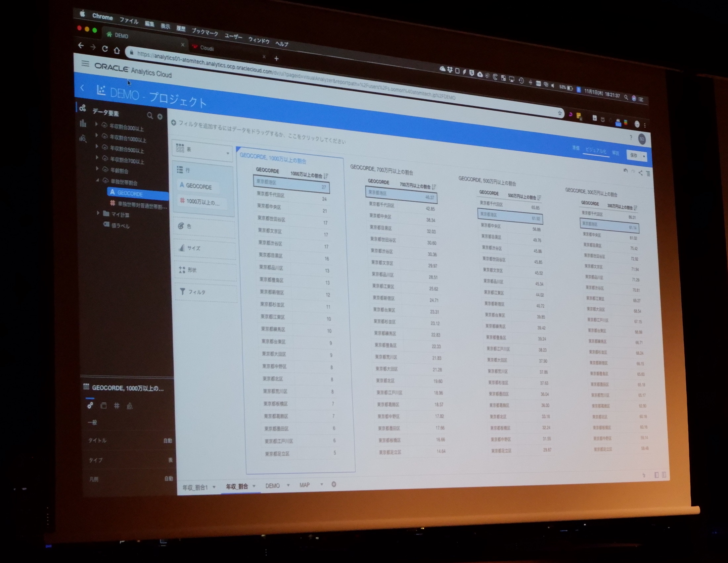Switch to the DEMO canvas tab
728x563 pixels.
click(272, 486)
